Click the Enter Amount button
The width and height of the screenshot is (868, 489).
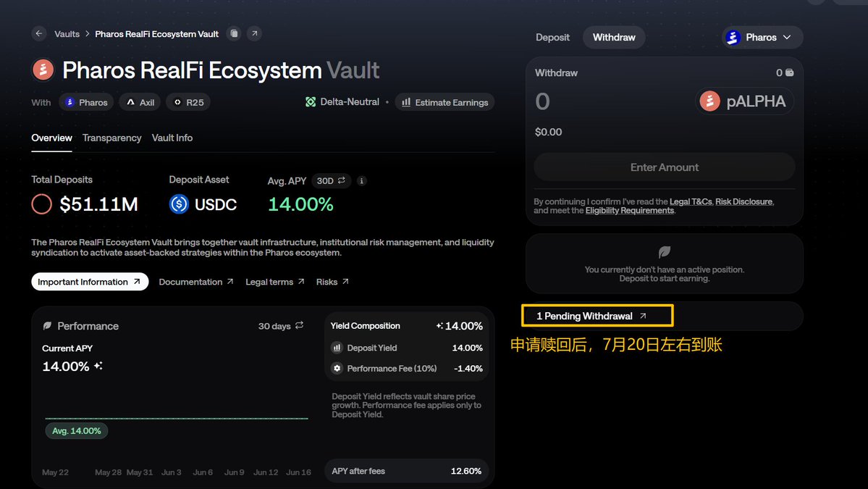pos(665,167)
